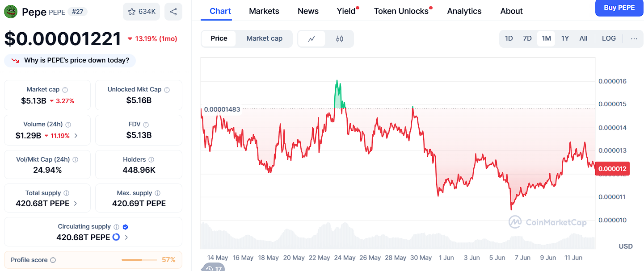Screen dimensions: 644x271
Task: Click the 448.96K holders value
Action: pyautogui.click(x=139, y=170)
